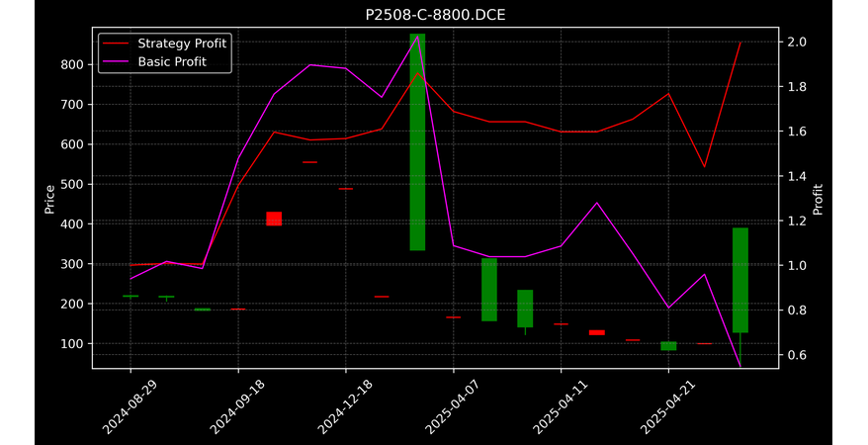Click the 2.0 tick on Profit axis
Viewport: 868px width, 445px height.
click(796, 43)
